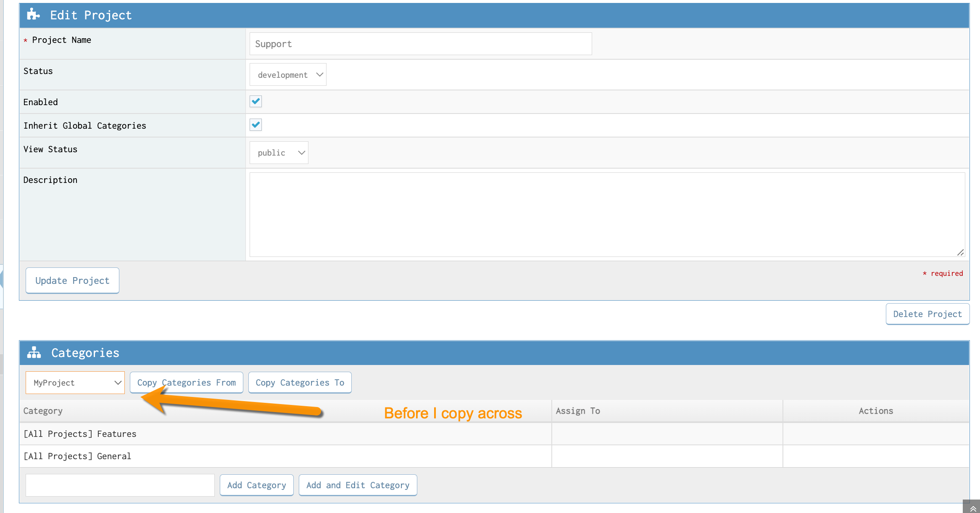This screenshot has width=980, height=513.
Task: Click the Categories sitemap icon
Action: pyautogui.click(x=34, y=352)
